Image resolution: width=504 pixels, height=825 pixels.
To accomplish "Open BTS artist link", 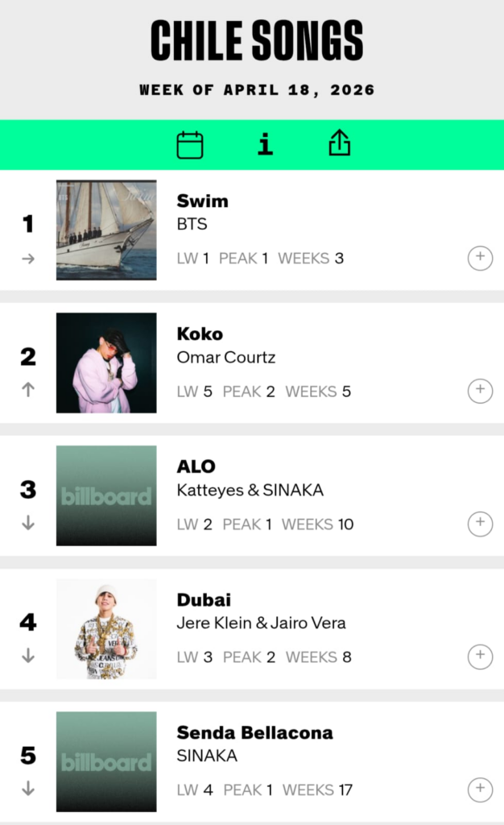I will (x=192, y=224).
